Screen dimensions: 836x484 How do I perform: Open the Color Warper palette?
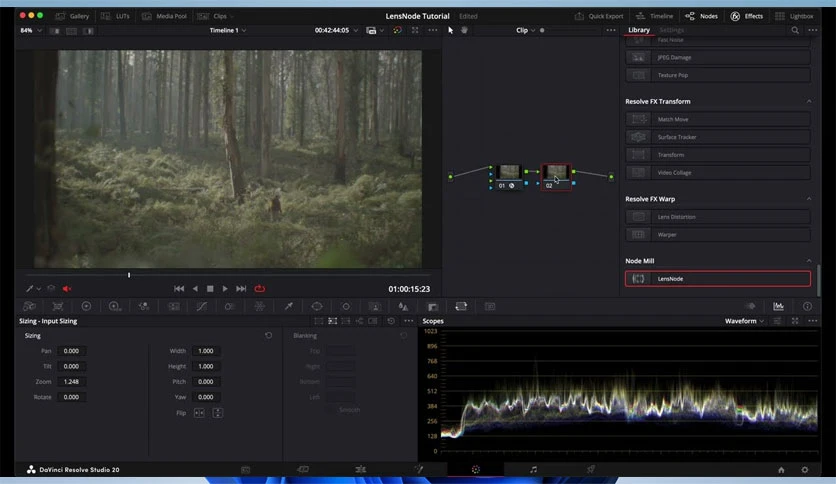click(230, 306)
